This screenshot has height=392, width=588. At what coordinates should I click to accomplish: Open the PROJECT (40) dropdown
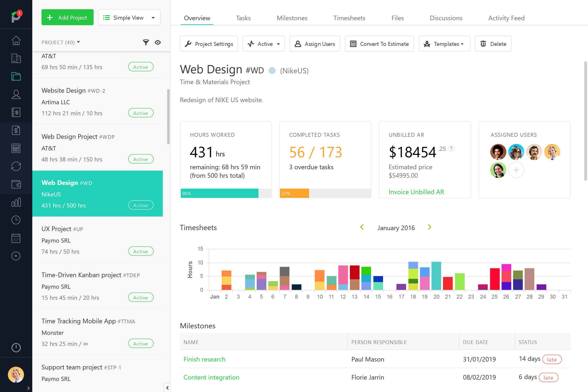[x=60, y=42]
